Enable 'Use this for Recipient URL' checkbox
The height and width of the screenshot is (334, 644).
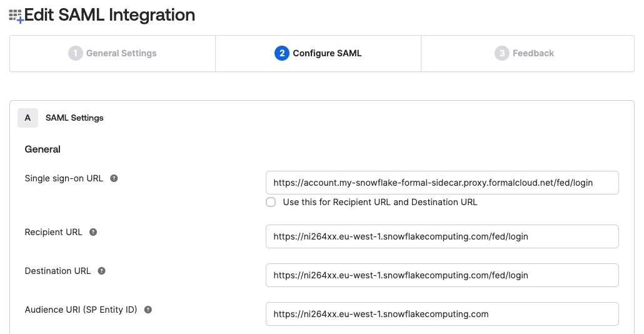click(271, 202)
